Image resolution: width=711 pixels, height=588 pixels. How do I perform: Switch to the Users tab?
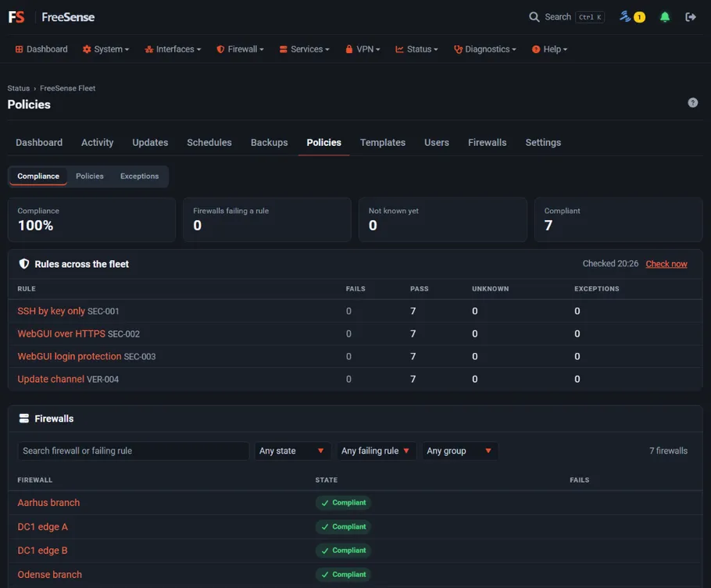(x=437, y=142)
